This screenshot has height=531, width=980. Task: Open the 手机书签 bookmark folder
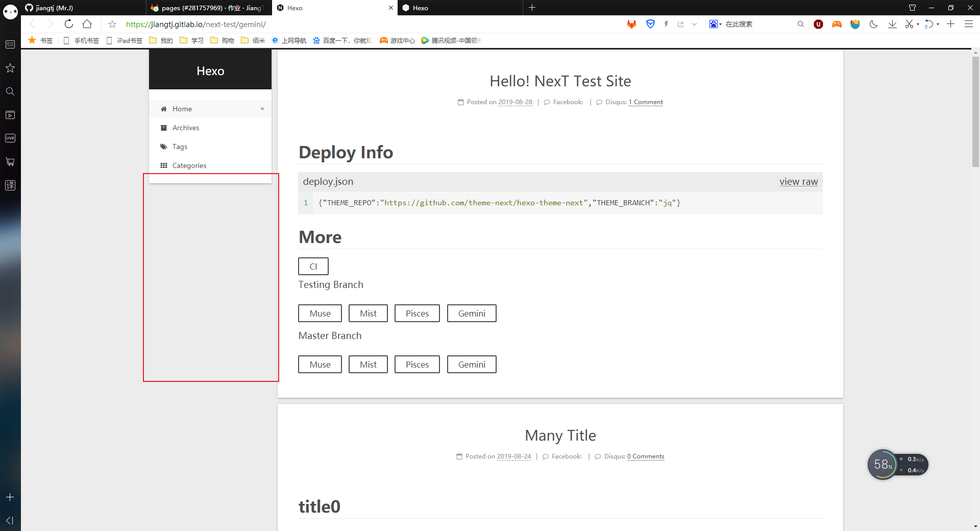coord(81,40)
